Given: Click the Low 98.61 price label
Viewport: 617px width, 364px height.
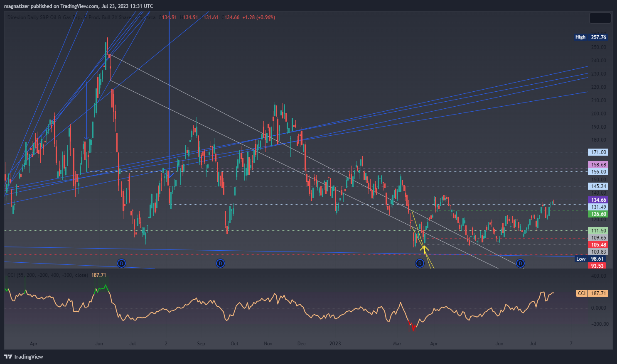Looking at the screenshot, I should point(590,259).
